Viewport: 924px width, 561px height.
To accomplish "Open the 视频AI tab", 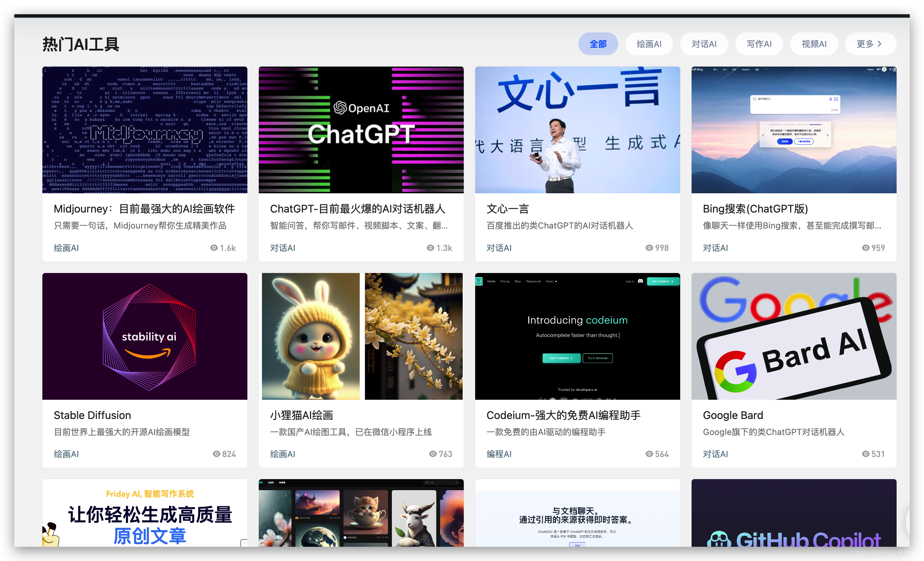I will (814, 44).
